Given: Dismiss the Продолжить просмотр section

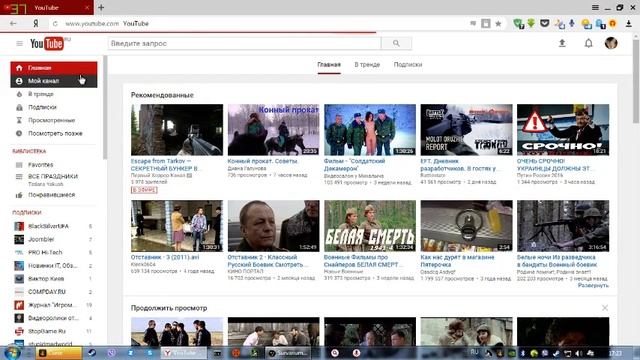Looking at the screenshot, I should (604, 308).
